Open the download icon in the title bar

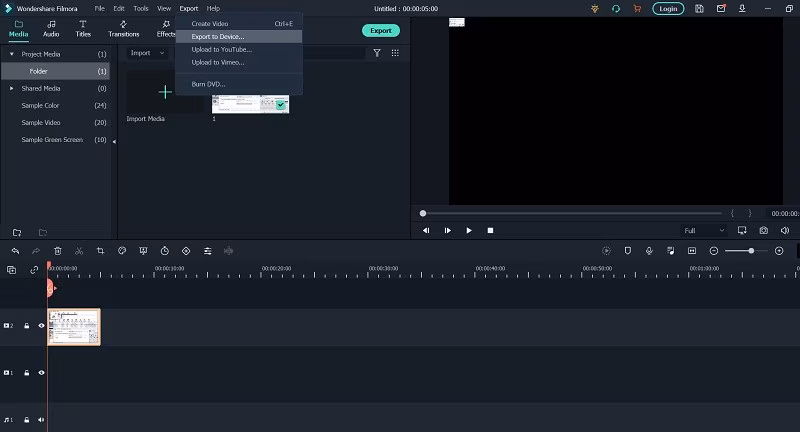click(x=742, y=9)
